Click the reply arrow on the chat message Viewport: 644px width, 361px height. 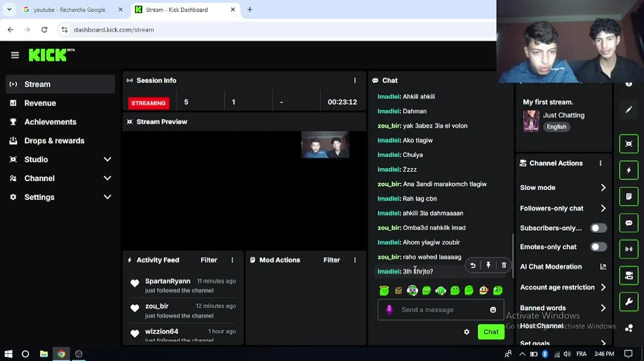472,265
